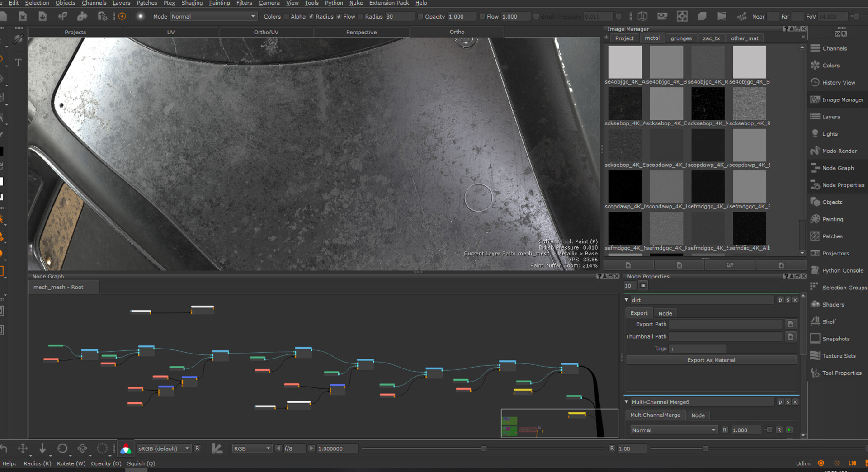
Task: Open the brush Mode dropdown set to Normal
Action: pyautogui.click(x=213, y=16)
